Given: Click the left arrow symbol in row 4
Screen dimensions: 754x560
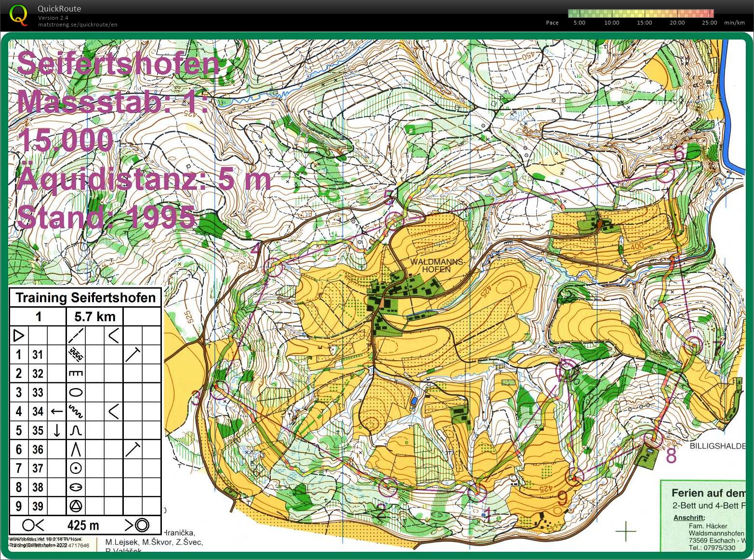Looking at the screenshot, I should 57,411.
